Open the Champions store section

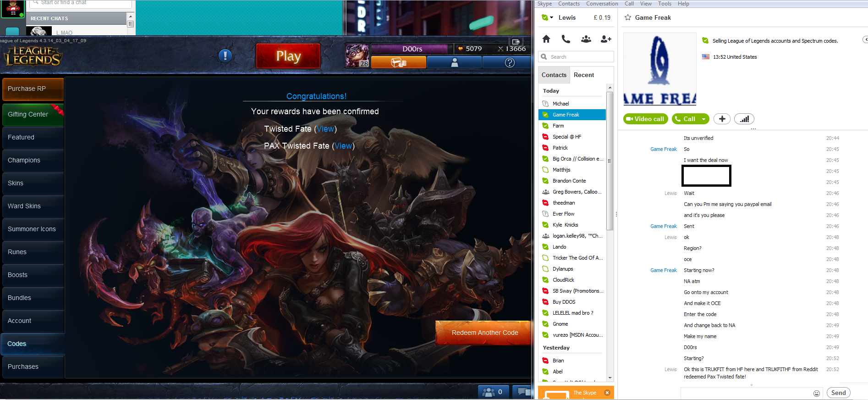33,161
